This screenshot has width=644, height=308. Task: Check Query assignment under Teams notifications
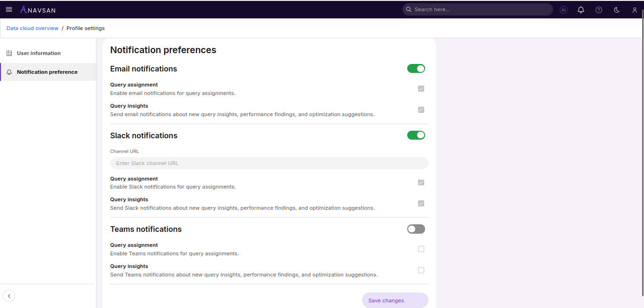421,249
